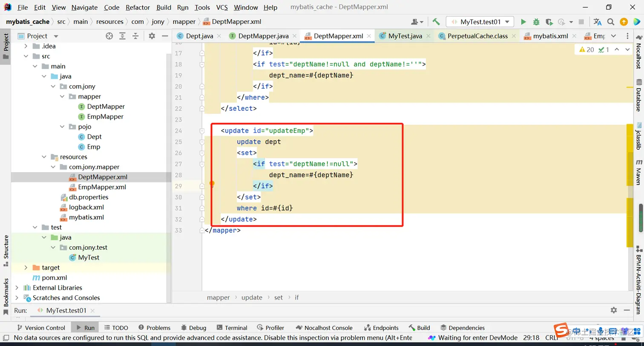Open the Maven tool window sidebar
Screen dimensions: 644x346
[x=638, y=172]
